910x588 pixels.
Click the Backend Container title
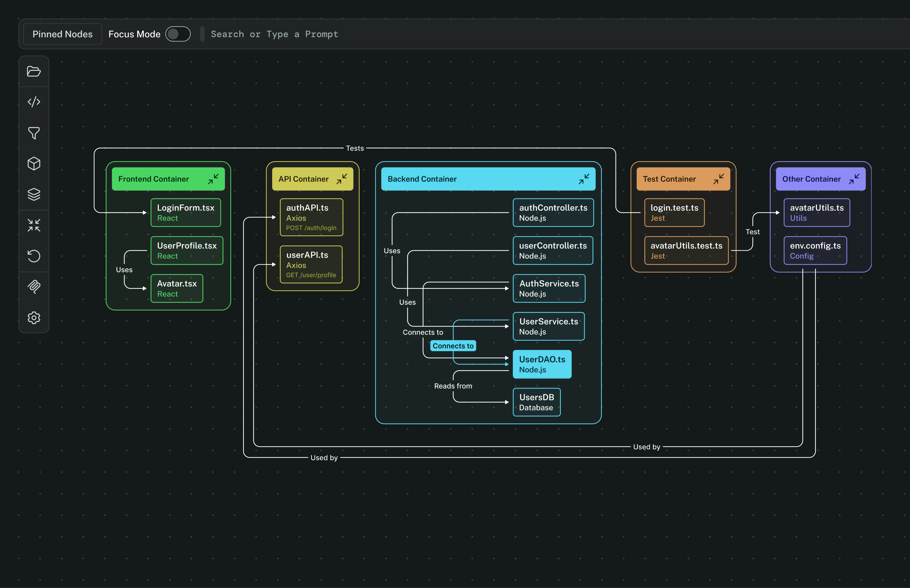tap(422, 179)
